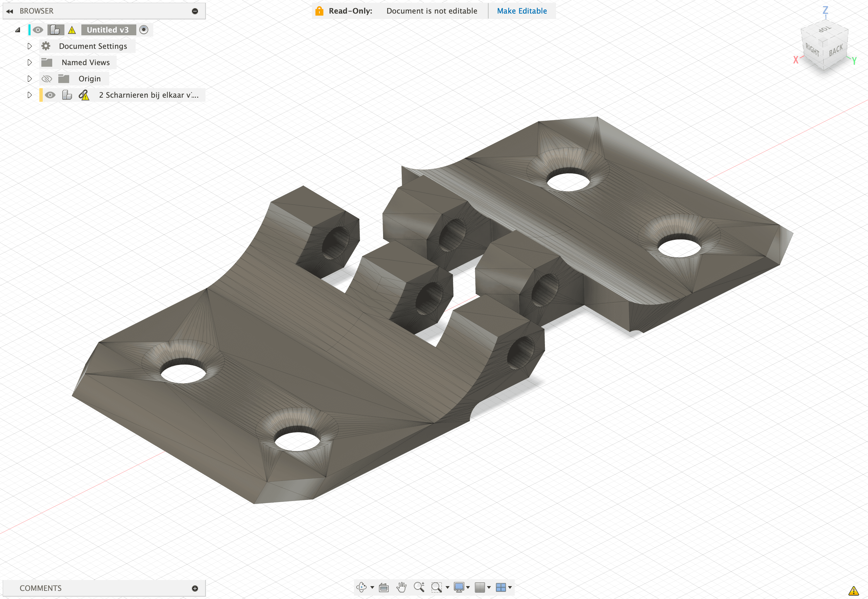Open the Viewports dropdown arrow
The image size is (868, 599).
pyautogui.click(x=510, y=587)
